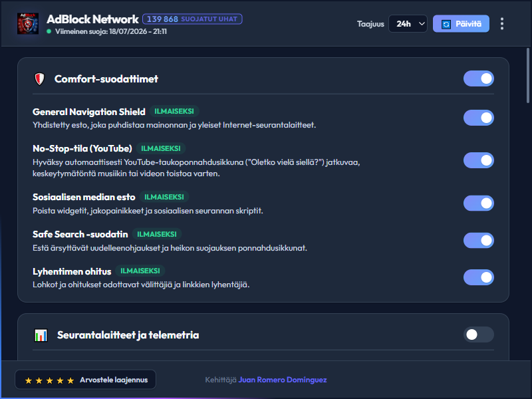Click the red shield Comfort-suodattimet icon
The image size is (532, 399).
(x=40, y=79)
